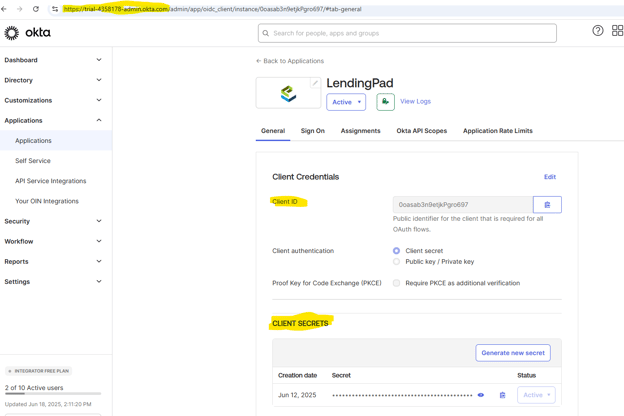Image resolution: width=624 pixels, height=416 pixels.
Task: Copy the client secret to clipboard
Action: (502, 395)
